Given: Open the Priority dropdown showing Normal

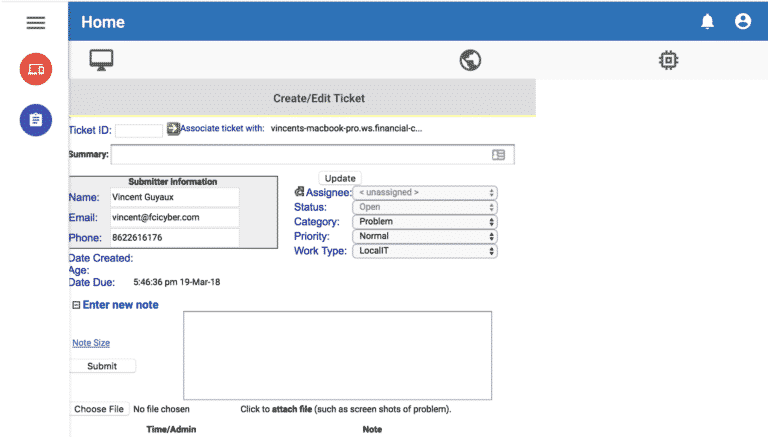Looking at the screenshot, I should 425,236.
